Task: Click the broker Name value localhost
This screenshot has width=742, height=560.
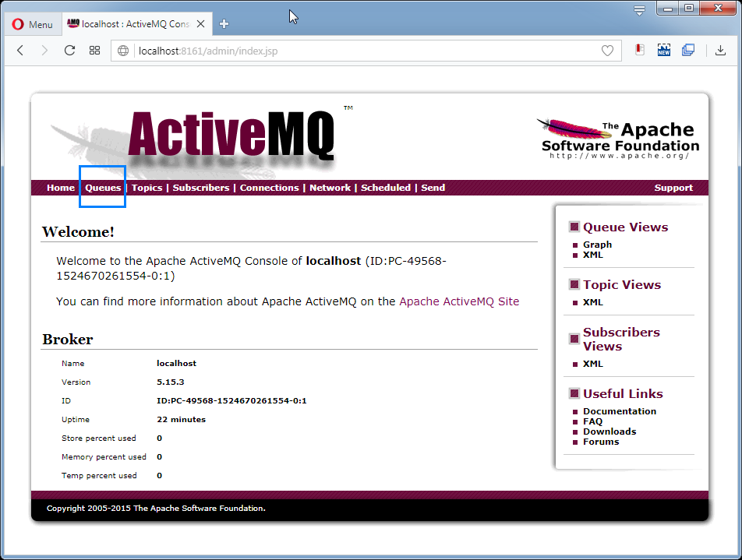Action: click(176, 363)
